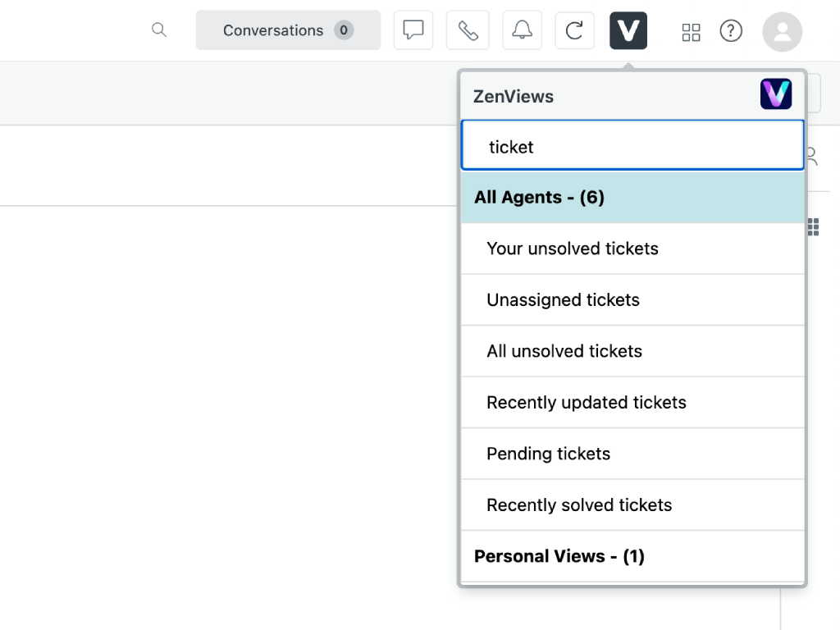The width and height of the screenshot is (840, 630).
Task: Click the Conversations count badge 0
Action: tap(344, 30)
